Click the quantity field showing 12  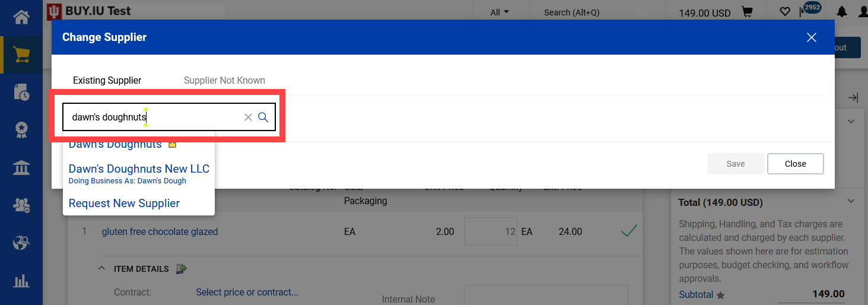(490, 231)
